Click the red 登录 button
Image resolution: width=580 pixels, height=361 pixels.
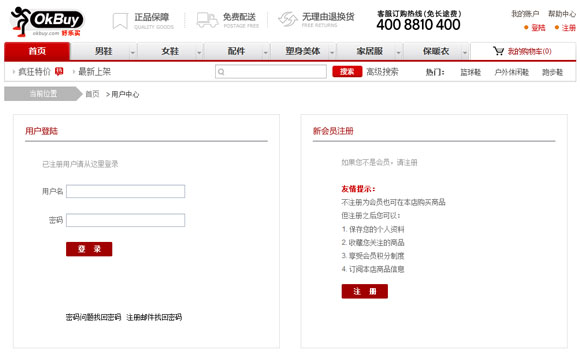pyautogui.click(x=89, y=249)
